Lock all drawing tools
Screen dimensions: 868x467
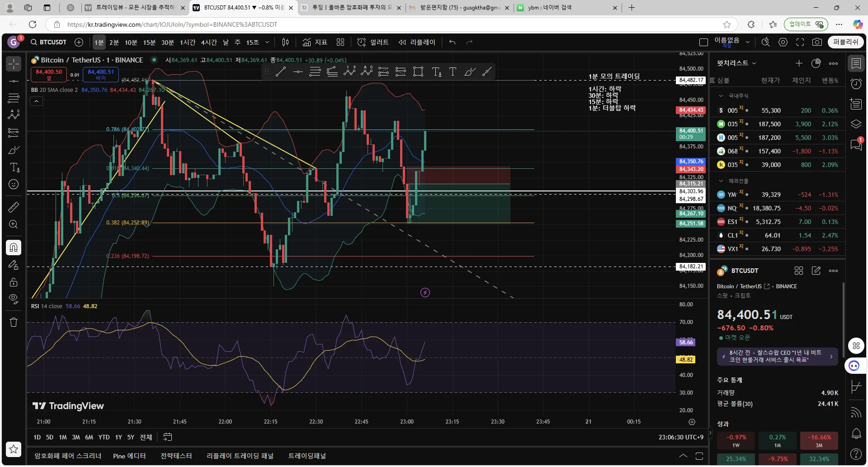14,282
